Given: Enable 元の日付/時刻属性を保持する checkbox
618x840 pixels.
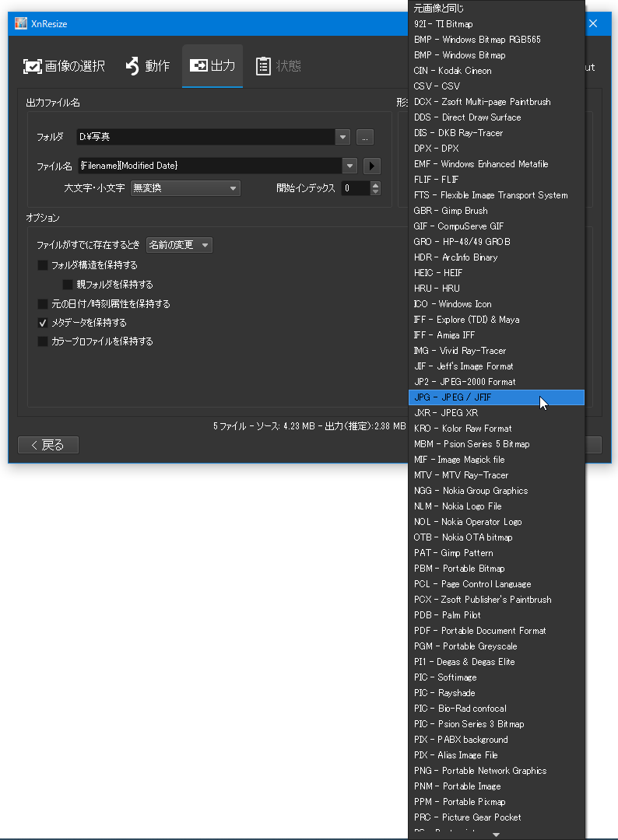Looking at the screenshot, I should point(43,304).
